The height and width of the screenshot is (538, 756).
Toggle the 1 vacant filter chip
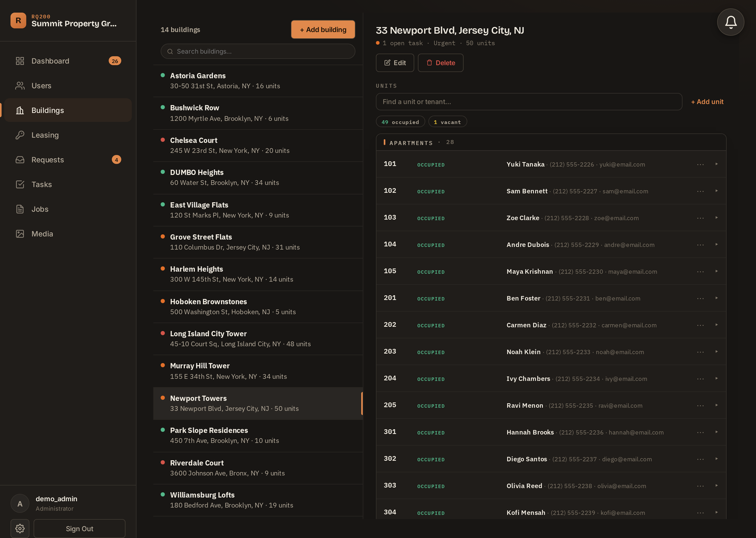(447, 122)
